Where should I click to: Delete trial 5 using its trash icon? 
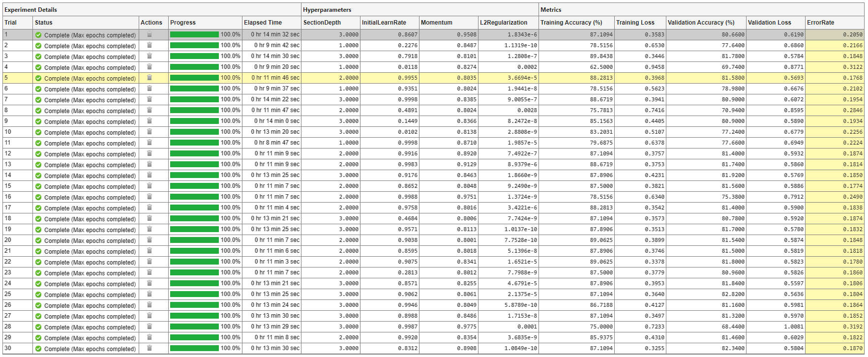click(150, 78)
